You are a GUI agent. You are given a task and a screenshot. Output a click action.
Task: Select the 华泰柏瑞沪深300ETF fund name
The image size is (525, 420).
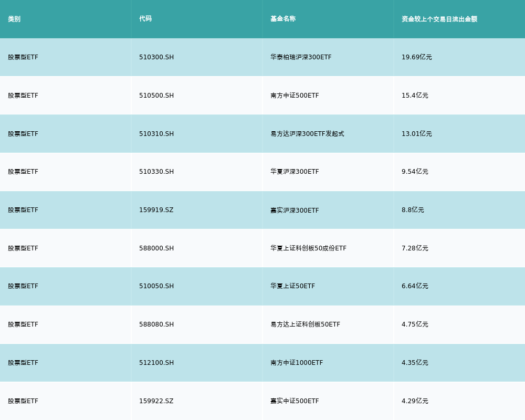[x=301, y=57]
